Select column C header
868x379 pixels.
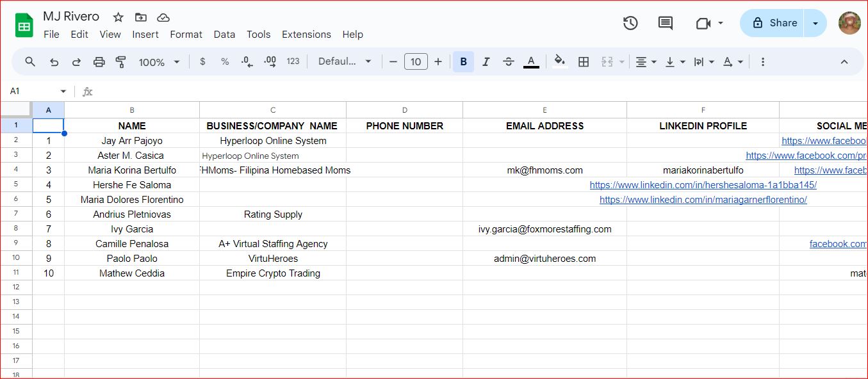pyautogui.click(x=273, y=110)
